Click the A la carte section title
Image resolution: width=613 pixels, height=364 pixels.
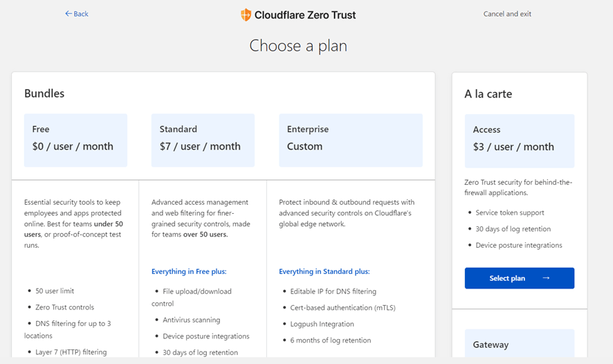pyautogui.click(x=488, y=94)
